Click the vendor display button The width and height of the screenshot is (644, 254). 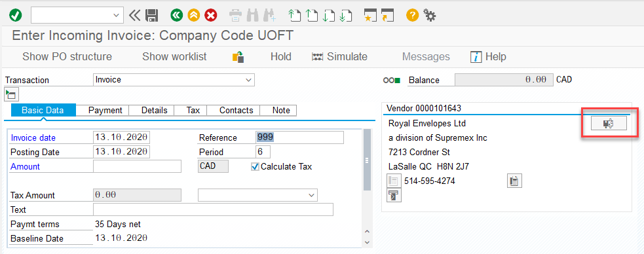[609, 123]
